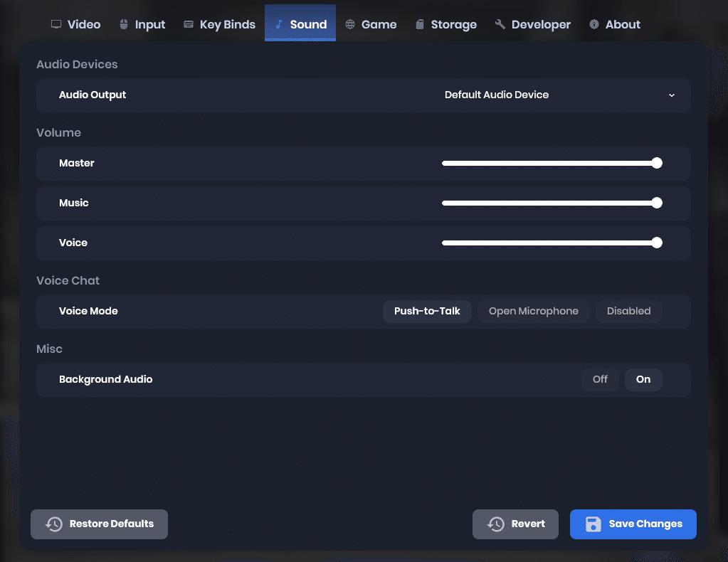Click the Master volume slider handle

(657, 163)
